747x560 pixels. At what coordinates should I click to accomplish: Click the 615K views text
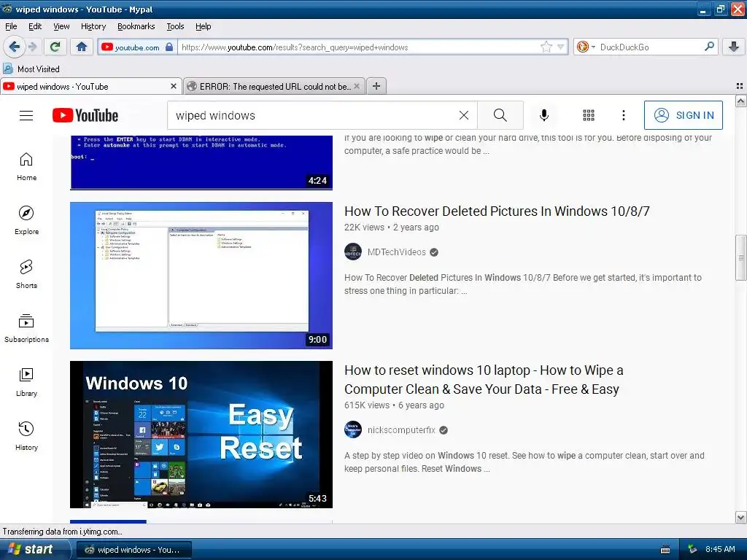(x=367, y=405)
